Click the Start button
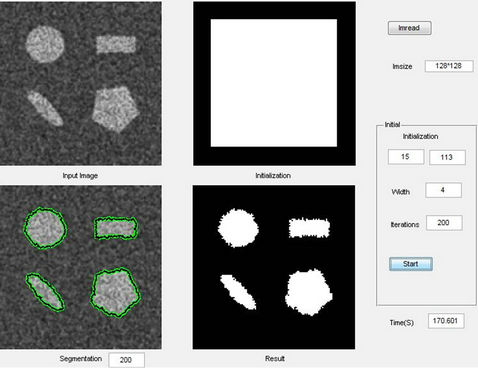478x368 pixels. [411, 264]
